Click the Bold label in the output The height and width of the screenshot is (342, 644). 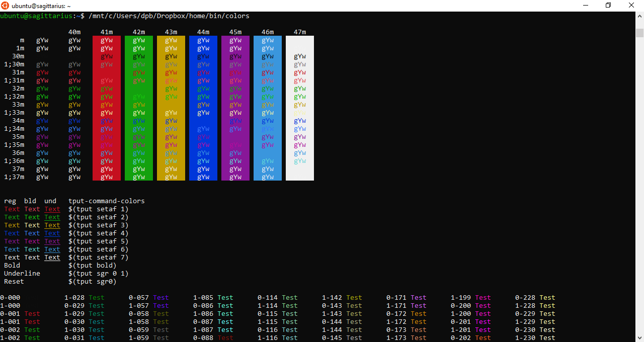12,265
